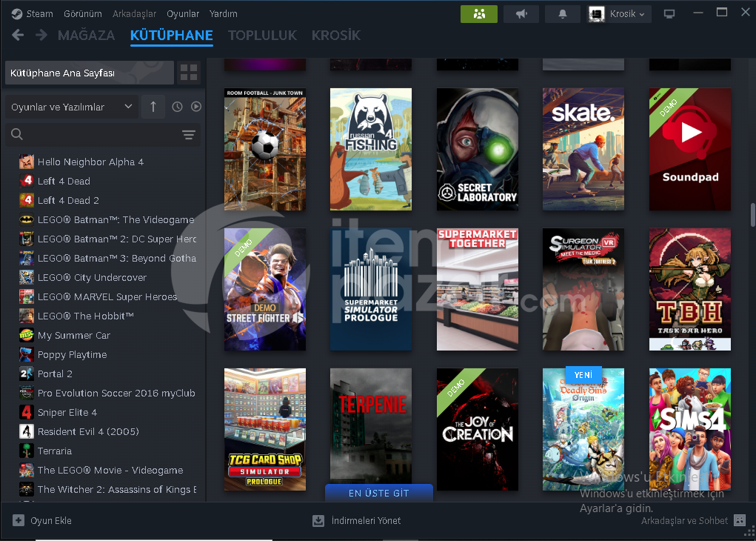Open Street Fighter 6 demo cover

click(x=264, y=289)
